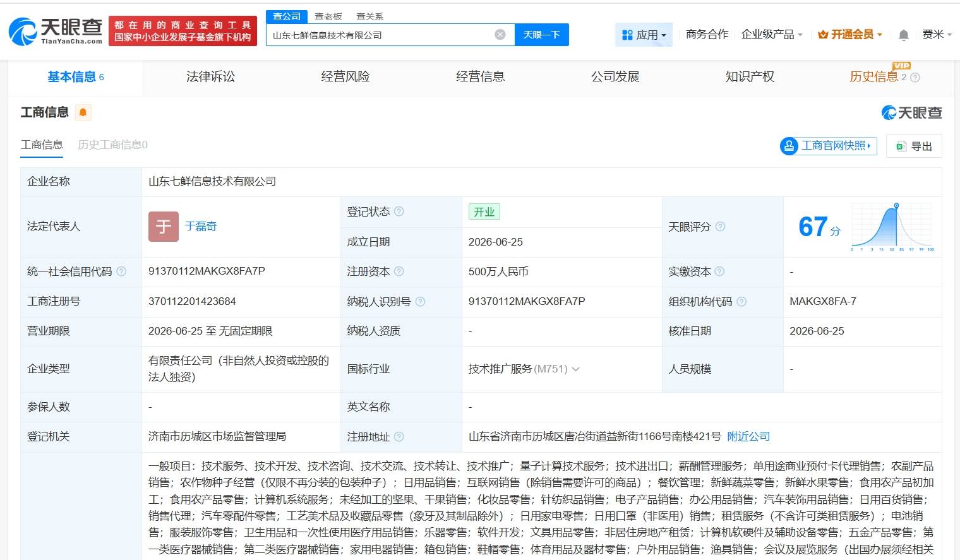Image resolution: width=960 pixels, height=560 pixels.
Task: Open the 经营风险 tab
Action: [x=345, y=77]
